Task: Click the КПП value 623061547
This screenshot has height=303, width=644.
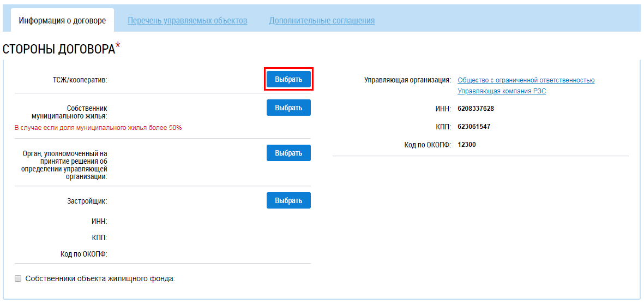Action: [x=474, y=127]
